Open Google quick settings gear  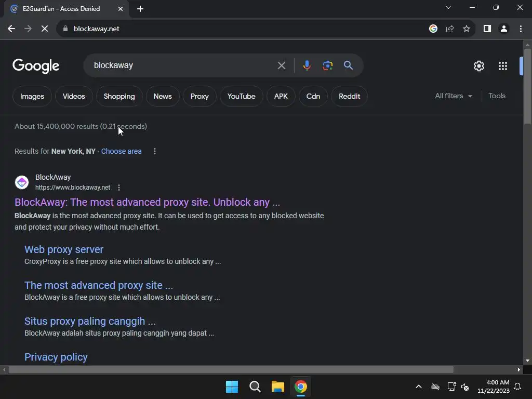point(478,66)
